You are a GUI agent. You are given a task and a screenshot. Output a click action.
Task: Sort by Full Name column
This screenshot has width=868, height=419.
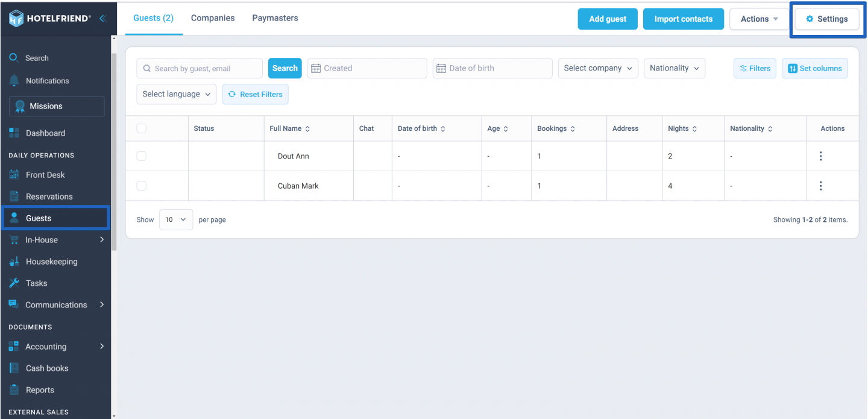289,128
